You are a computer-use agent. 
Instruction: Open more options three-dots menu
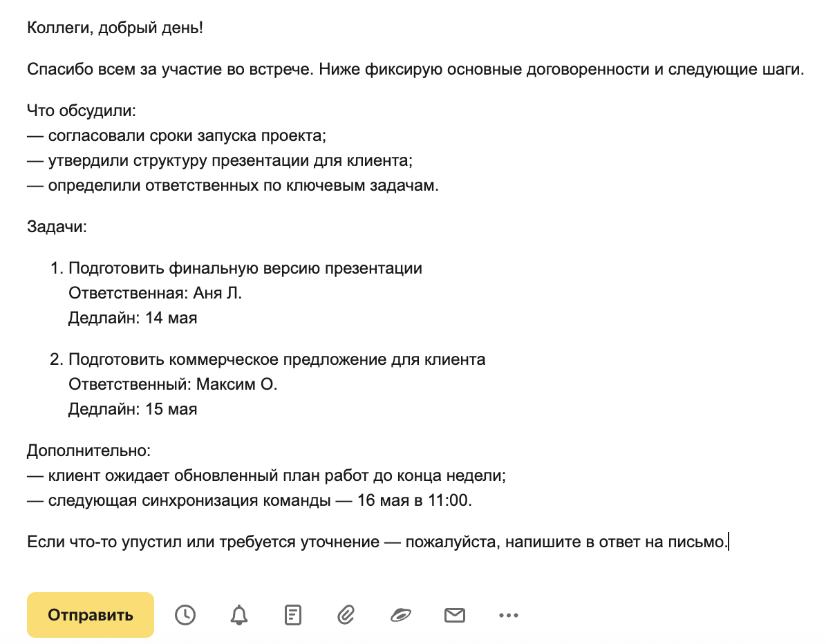[508, 615]
